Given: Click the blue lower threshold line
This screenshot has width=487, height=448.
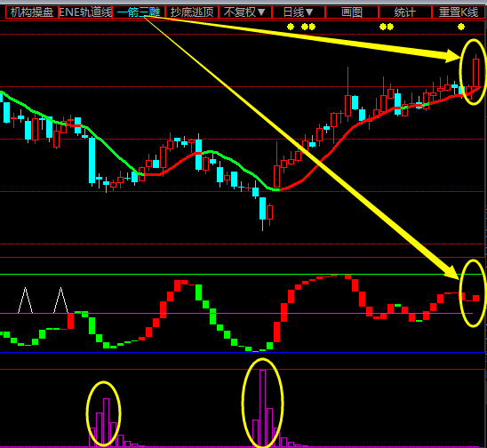Looking at the screenshot, I should coord(243,352).
